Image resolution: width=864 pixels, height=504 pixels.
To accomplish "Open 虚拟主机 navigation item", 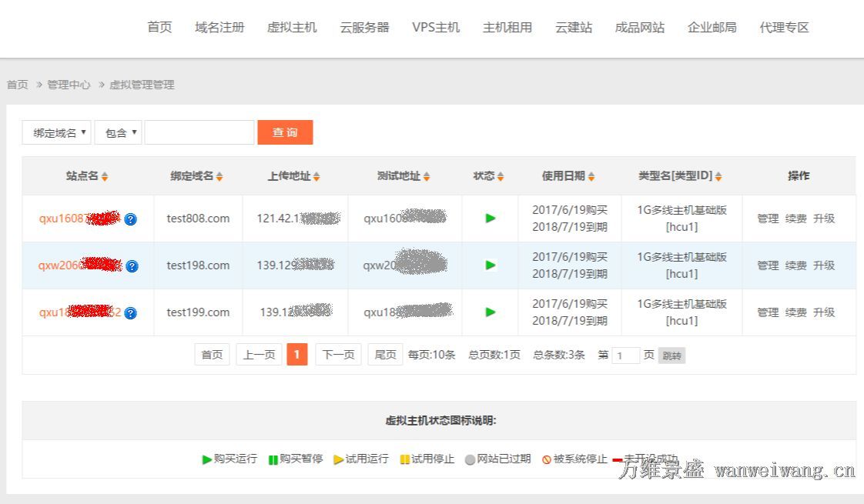I will pyautogui.click(x=292, y=27).
